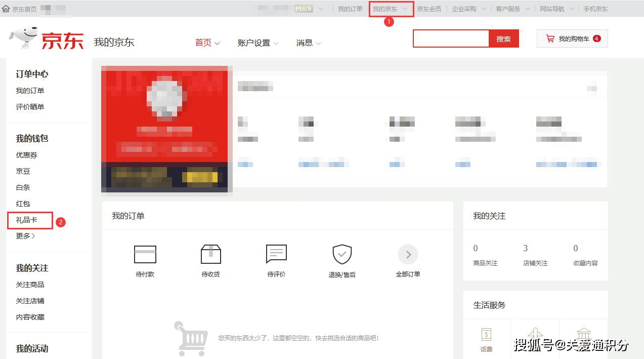Open 评价晒单 in the sidebar
The image size is (644, 359).
(30, 107)
